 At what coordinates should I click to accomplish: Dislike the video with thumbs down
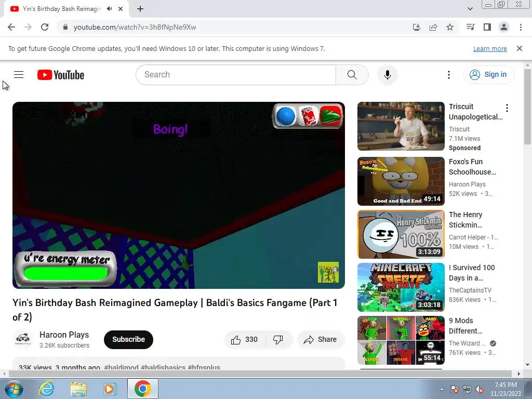278,340
